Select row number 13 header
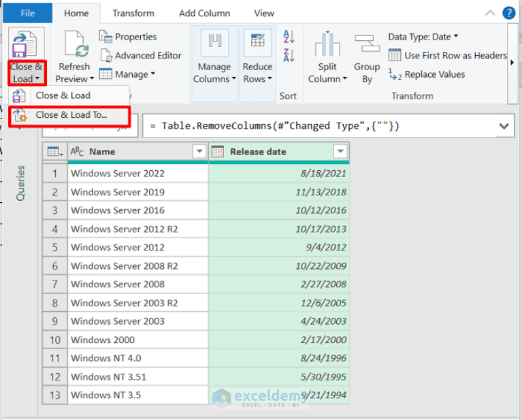 click(x=55, y=395)
